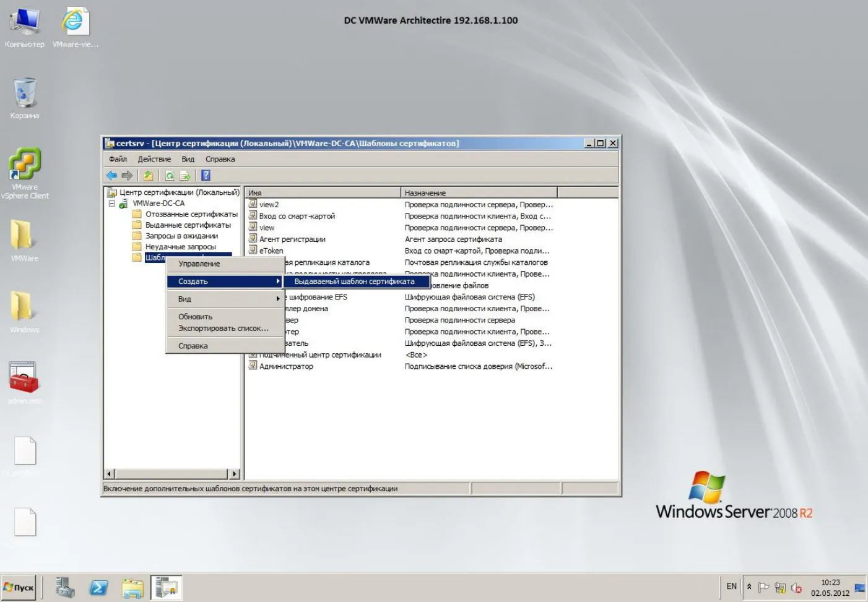
Task: Click the Up one level folder icon
Action: click(149, 176)
